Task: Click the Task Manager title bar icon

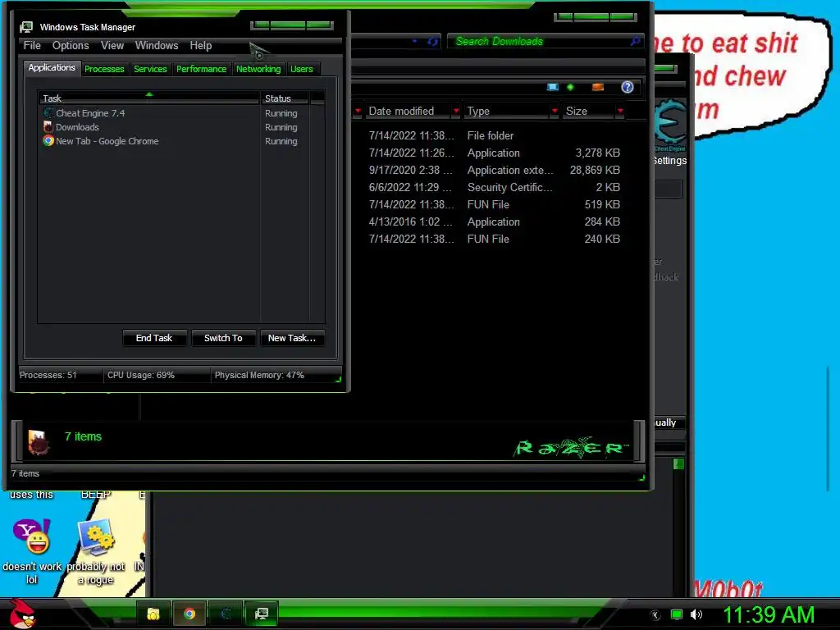Action: click(26, 27)
